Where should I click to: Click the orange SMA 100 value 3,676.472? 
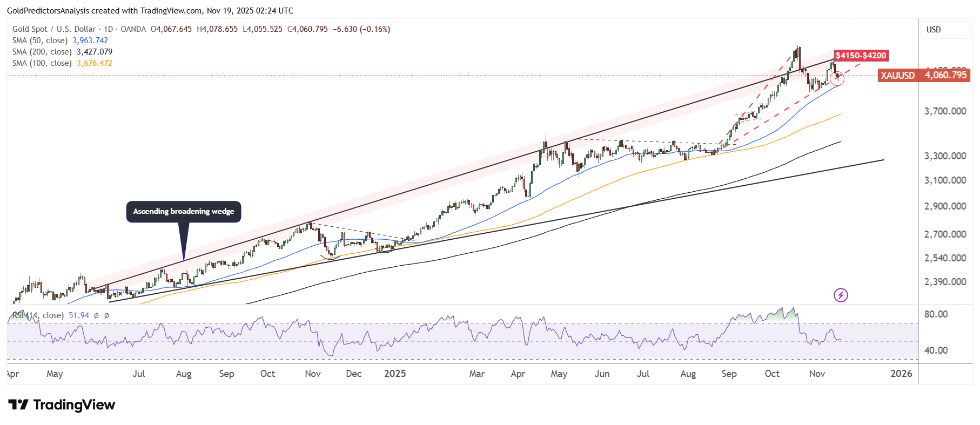click(95, 63)
